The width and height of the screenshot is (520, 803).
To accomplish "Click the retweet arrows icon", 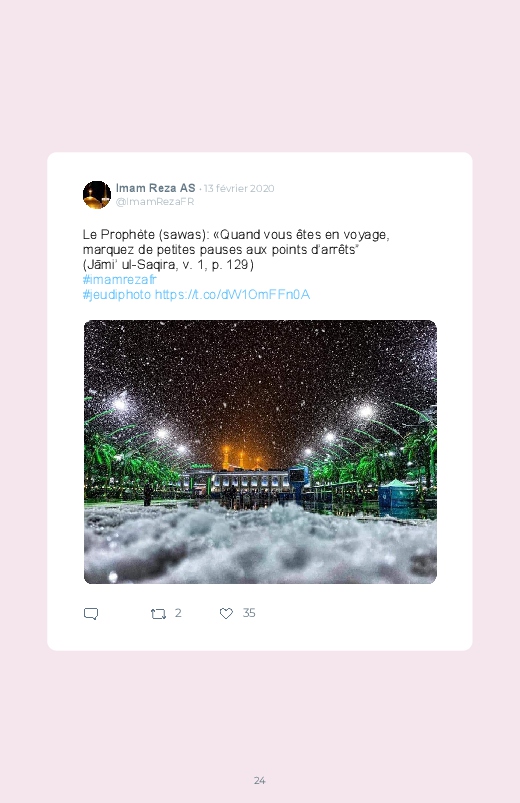I will click(158, 614).
